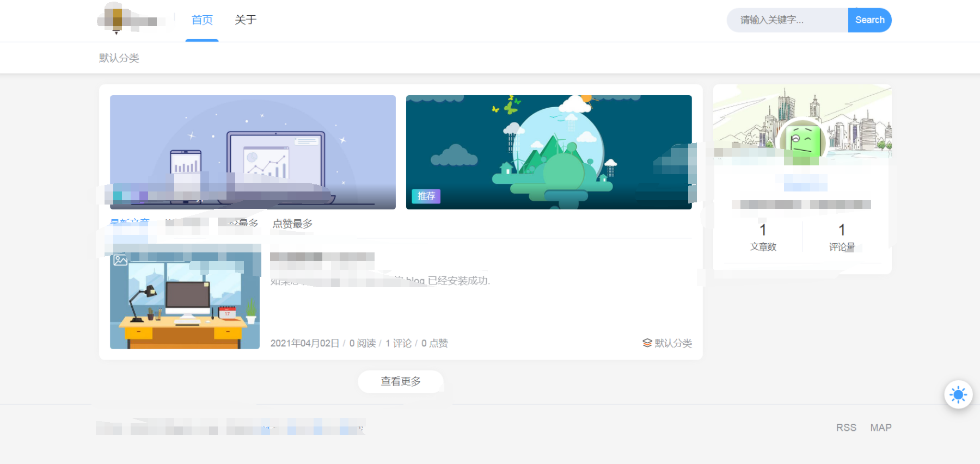980x464 pixels.
Task: Open the 首页 navigation tab
Action: 202,20
